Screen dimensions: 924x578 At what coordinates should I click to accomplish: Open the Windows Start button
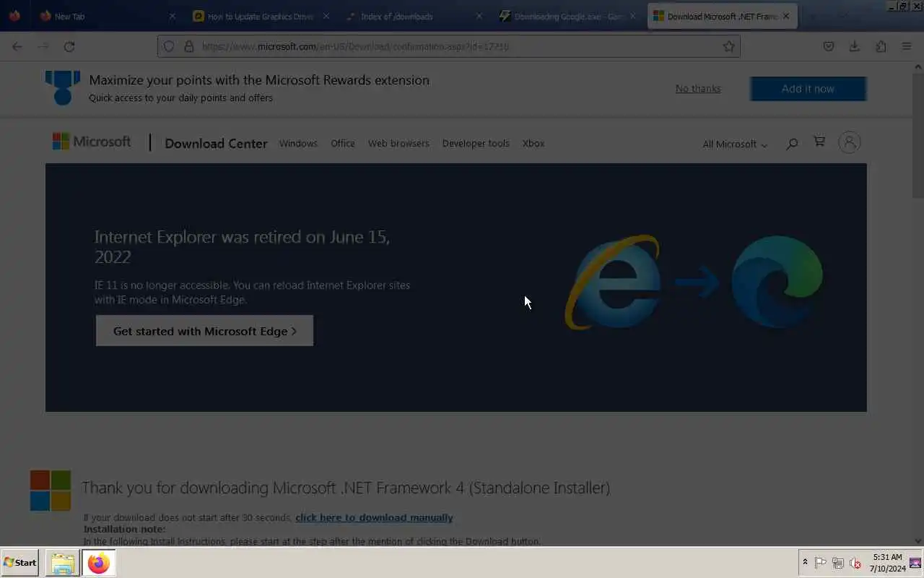(x=20, y=563)
